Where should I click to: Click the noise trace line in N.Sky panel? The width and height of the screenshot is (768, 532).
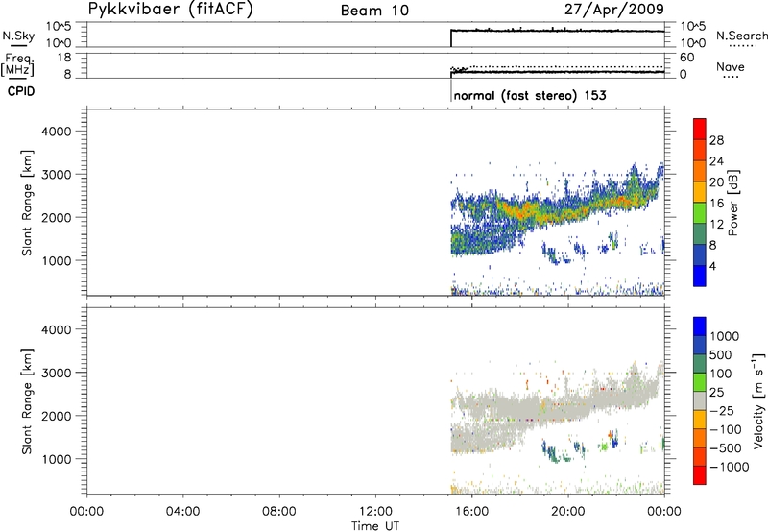click(x=558, y=31)
